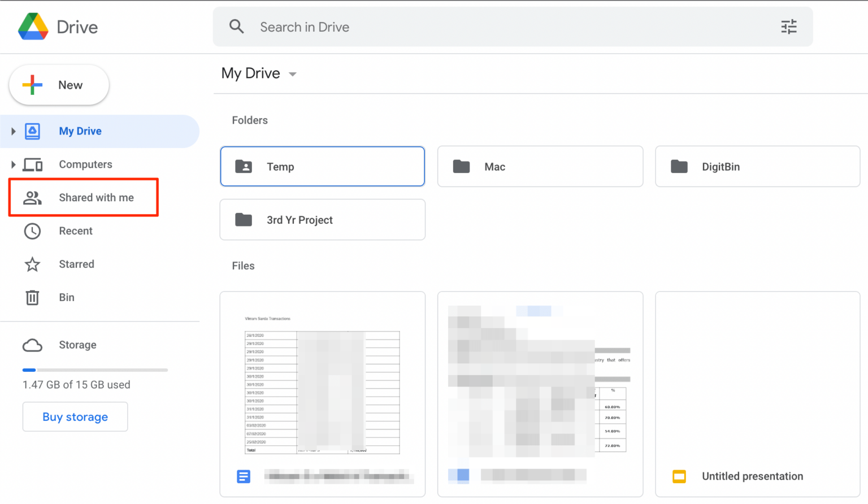Viewport: 868px width, 504px height.
Task: Click the Drive title text
Action: [x=77, y=27]
